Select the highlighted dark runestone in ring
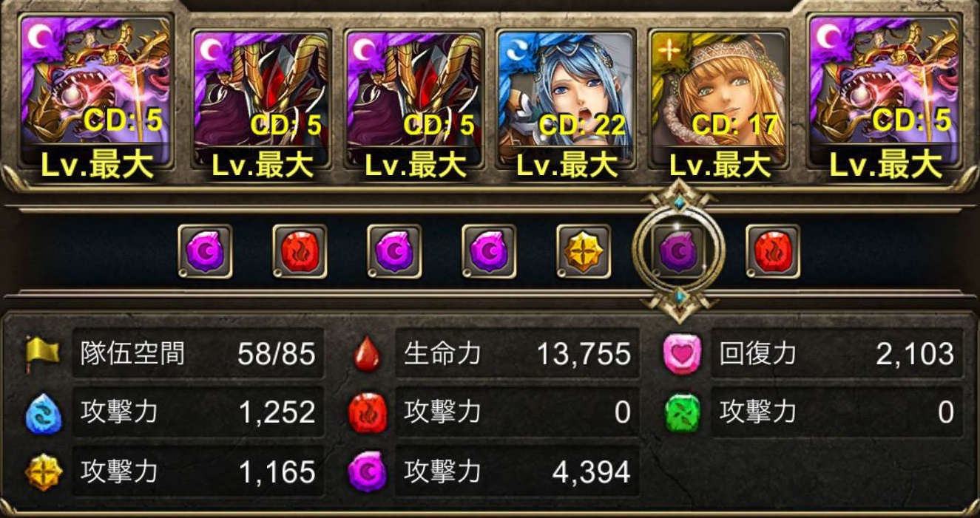The image size is (980, 518). [x=678, y=251]
